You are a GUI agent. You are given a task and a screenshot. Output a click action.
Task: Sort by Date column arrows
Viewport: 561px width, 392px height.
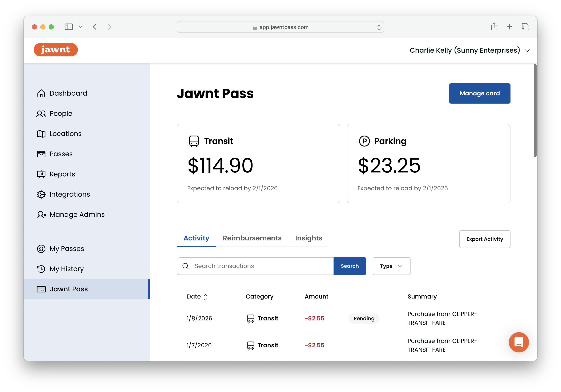pyautogui.click(x=206, y=297)
